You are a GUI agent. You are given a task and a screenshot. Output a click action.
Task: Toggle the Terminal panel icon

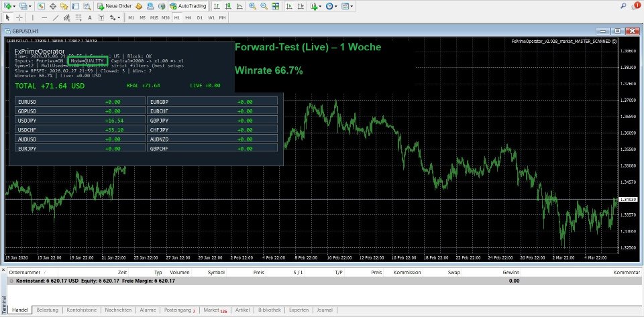pyautogui.click(x=75, y=6)
